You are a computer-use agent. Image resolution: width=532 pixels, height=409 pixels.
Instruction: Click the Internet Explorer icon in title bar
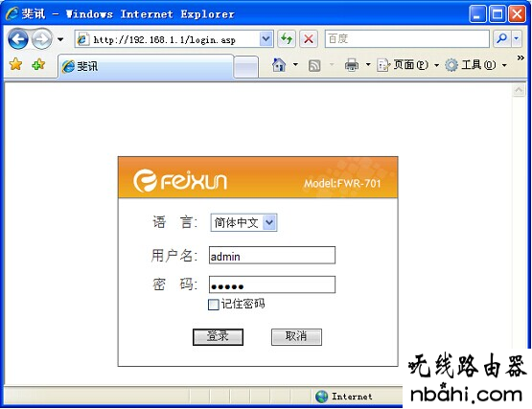pyautogui.click(x=12, y=13)
